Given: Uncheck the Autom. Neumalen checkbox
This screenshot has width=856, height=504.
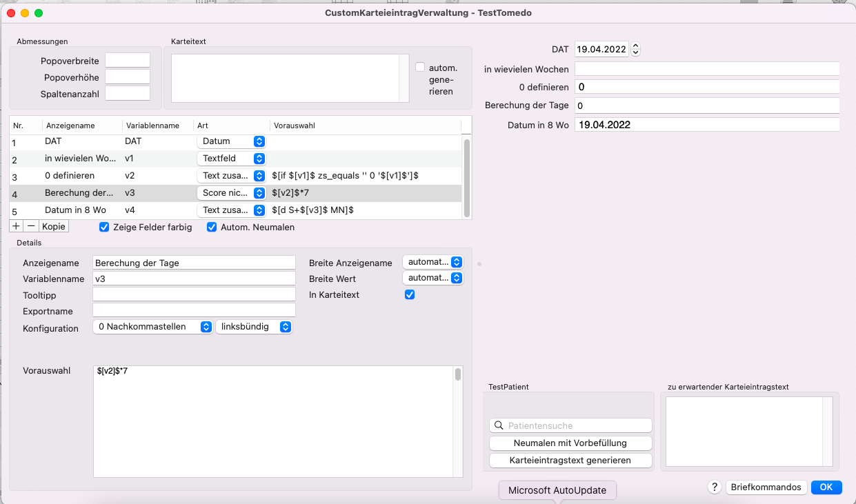Looking at the screenshot, I should pyautogui.click(x=212, y=228).
